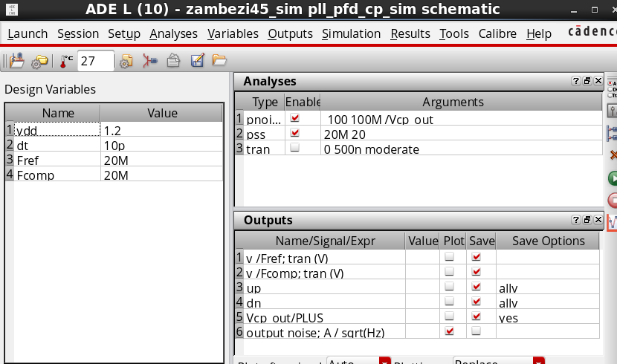
Task: Open the Launch menu
Action: click(x=28, y=34)
